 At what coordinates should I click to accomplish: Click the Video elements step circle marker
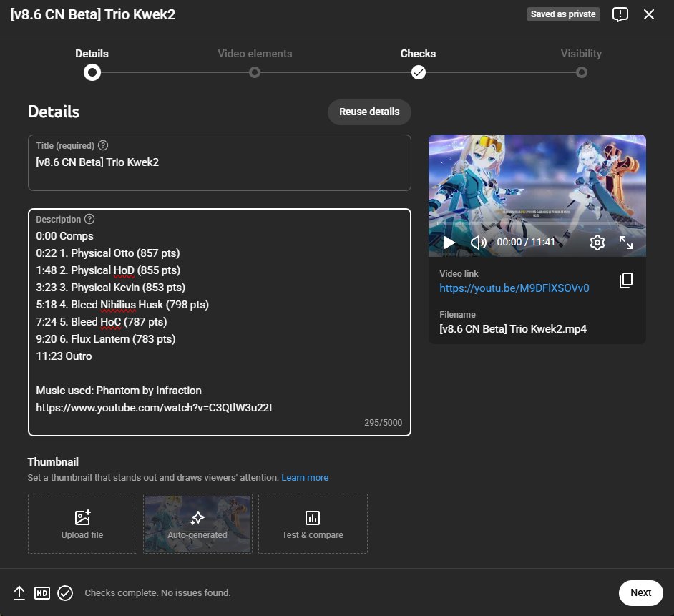tap(255, 72)
